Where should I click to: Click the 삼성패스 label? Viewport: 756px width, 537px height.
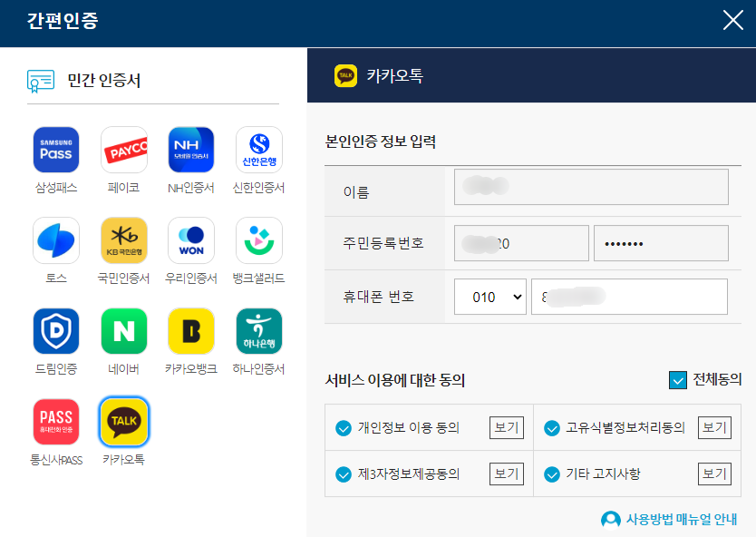click(56, 188)
